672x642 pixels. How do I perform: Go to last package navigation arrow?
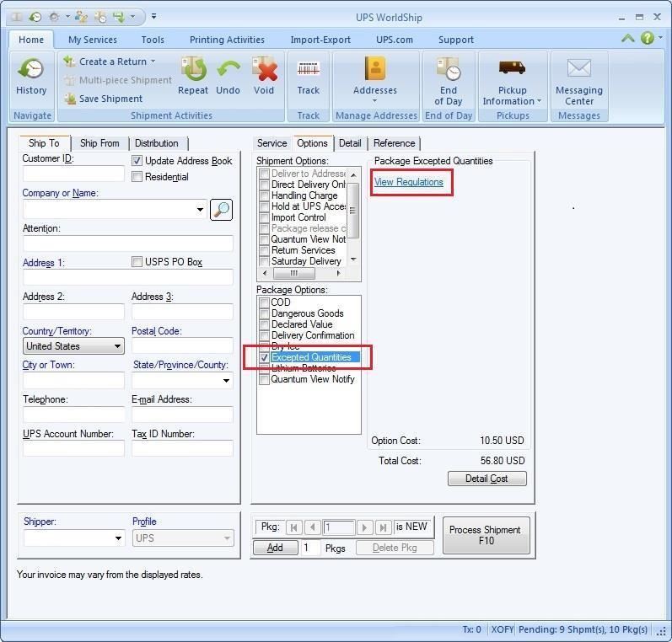383,527
